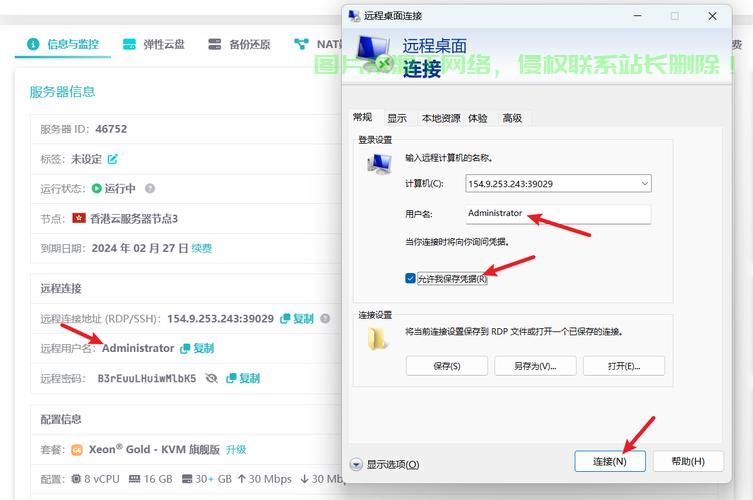Screen dimensions: 753x500
Task: Click 打开(E)... button
Action: tap(624, 366)
